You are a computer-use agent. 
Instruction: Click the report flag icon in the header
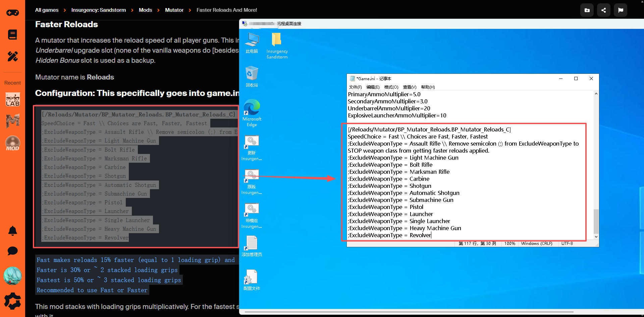tap(621, 10)
